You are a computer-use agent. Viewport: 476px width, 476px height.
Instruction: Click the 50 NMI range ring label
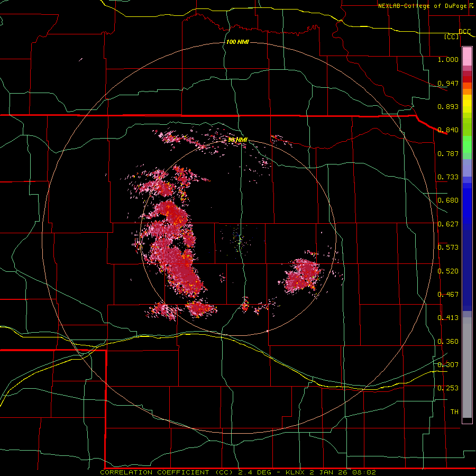click(x=237, y=140)
